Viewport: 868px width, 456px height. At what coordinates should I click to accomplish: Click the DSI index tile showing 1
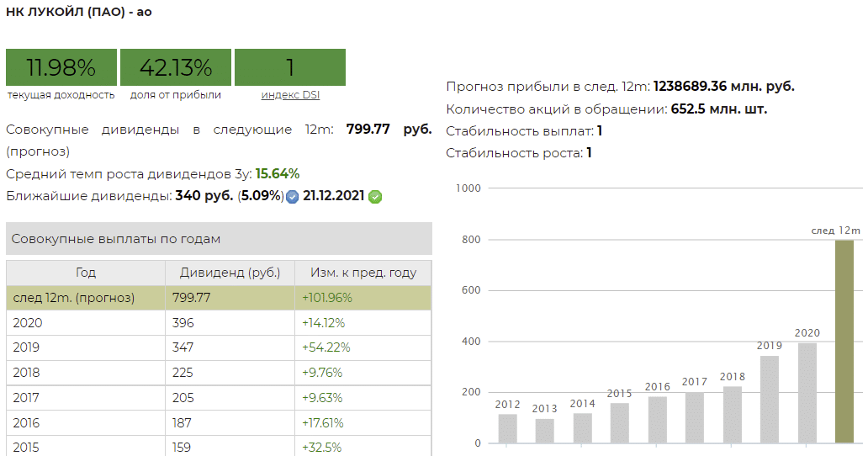(290, 67)
